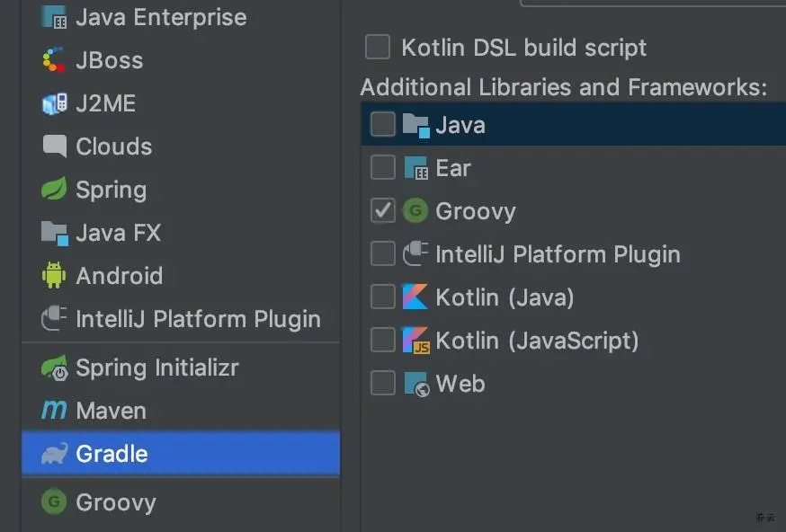Screen dimensions: 786x532
Task: Click the Kotlin DSL build script label
Action: tap(523, 48)
